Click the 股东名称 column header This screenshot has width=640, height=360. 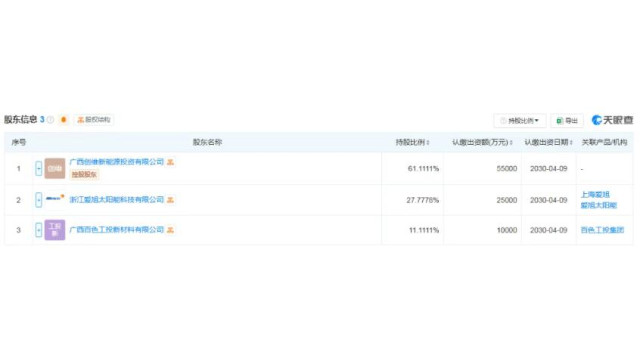[207, 142]
